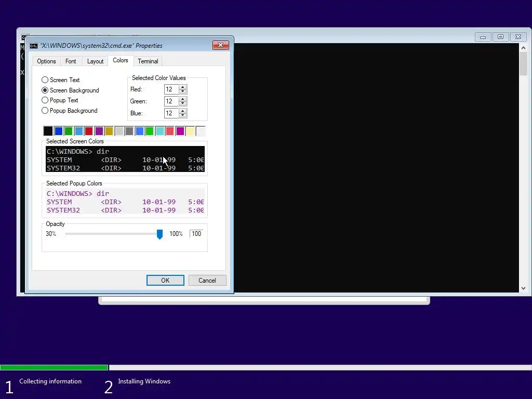Select the dark gray color swatch

(129, 131)
